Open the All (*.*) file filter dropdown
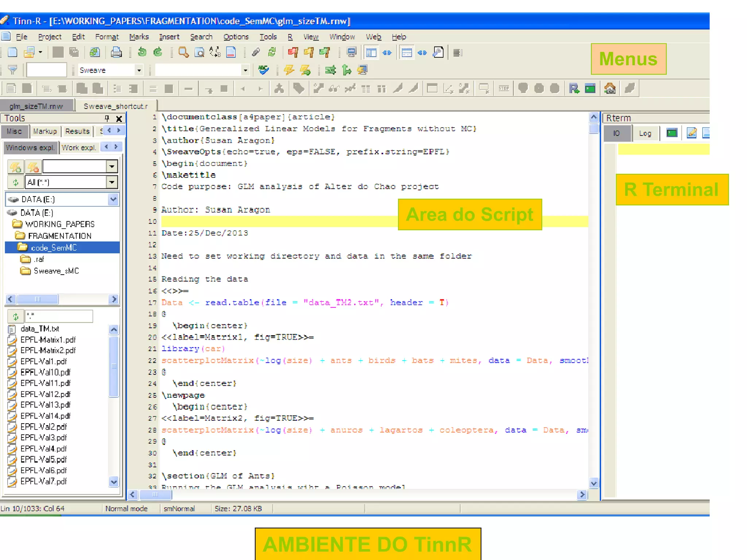Viewport: 747px width, 560px height. [112, 182]
